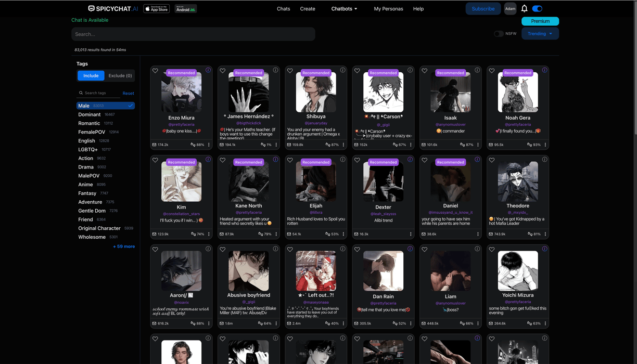Show info for Dan Rain card
The height and width of the screenshot is (364, 637).
coord(410,249)
